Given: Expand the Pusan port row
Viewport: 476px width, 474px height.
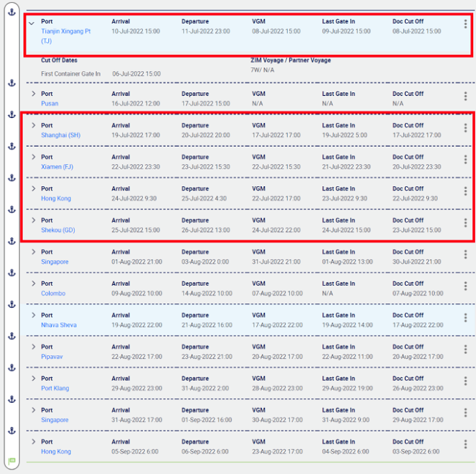Looking at the screenshot, I should [34, 94].
